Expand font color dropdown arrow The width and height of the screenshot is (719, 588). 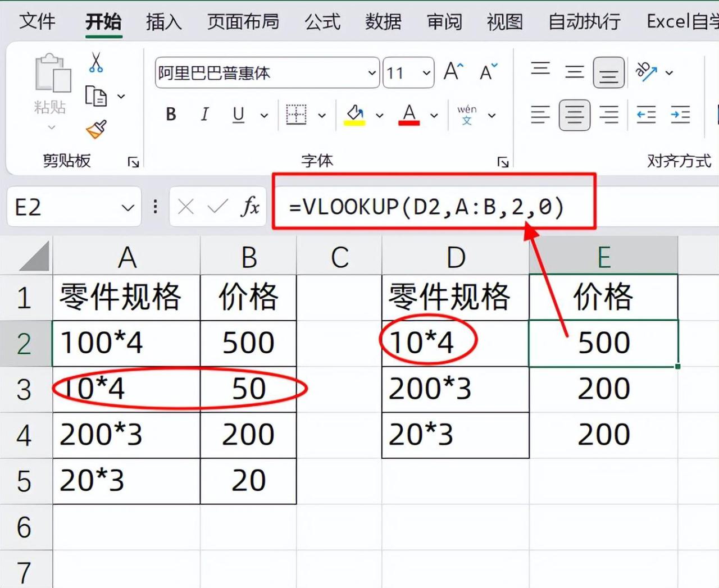(434, 116)
